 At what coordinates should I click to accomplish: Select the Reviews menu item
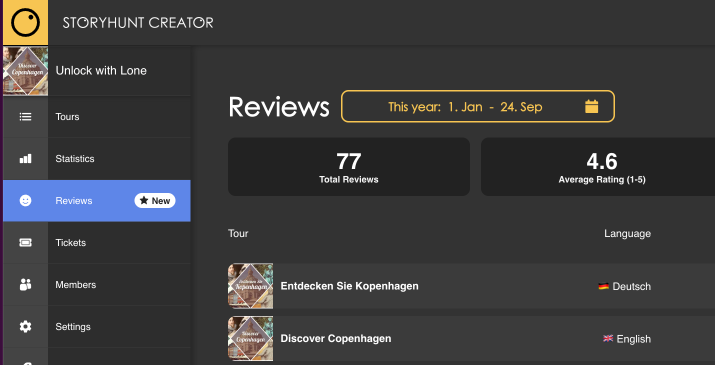click(97, 201)
